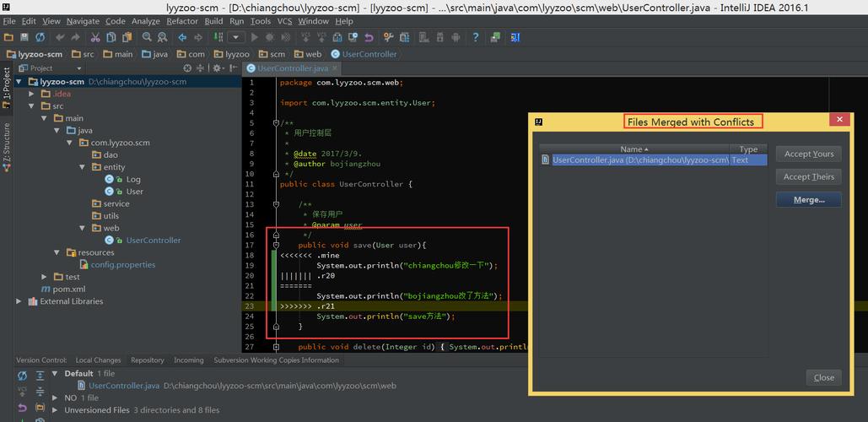Click the Android SDK icon in toolbar

[456, 37]
